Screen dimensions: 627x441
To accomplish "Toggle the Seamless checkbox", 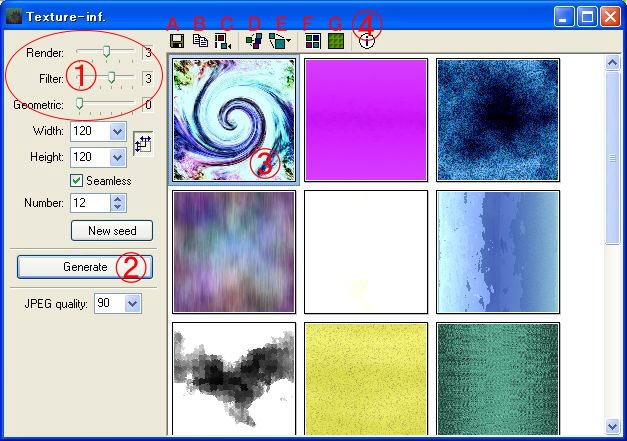I will [76, 181].
